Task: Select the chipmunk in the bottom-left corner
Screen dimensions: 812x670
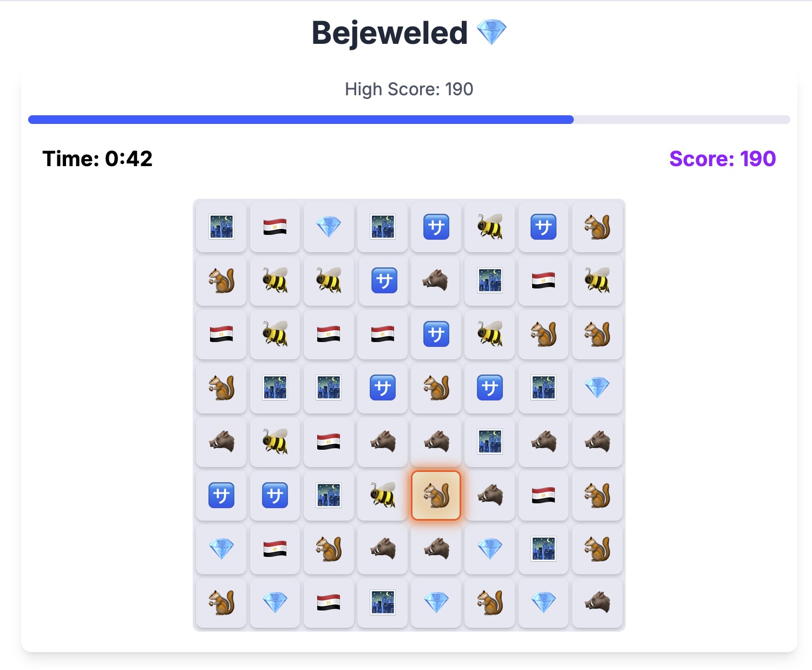Action: click(220, 603)
